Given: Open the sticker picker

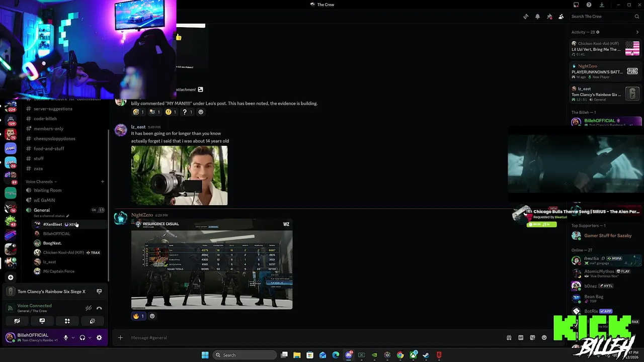Looking at the screenshot, I should click(532, 338).
